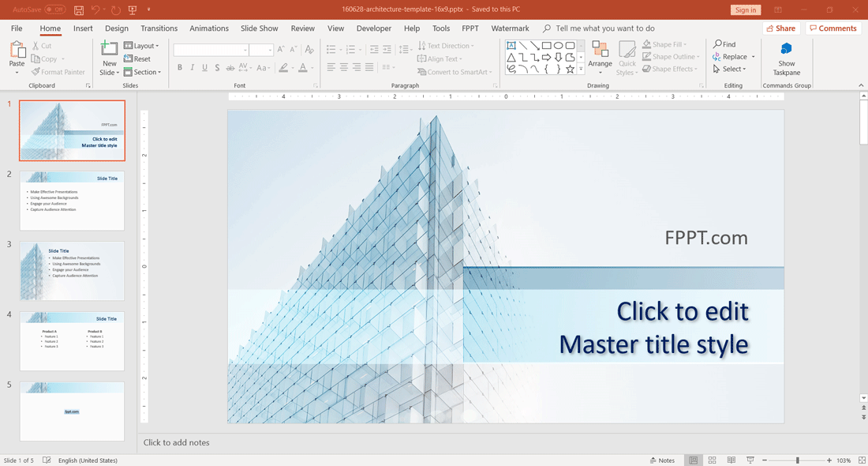The image size is (868, 466).
Task: Apply Underline to text
Action: click(204, 67)
